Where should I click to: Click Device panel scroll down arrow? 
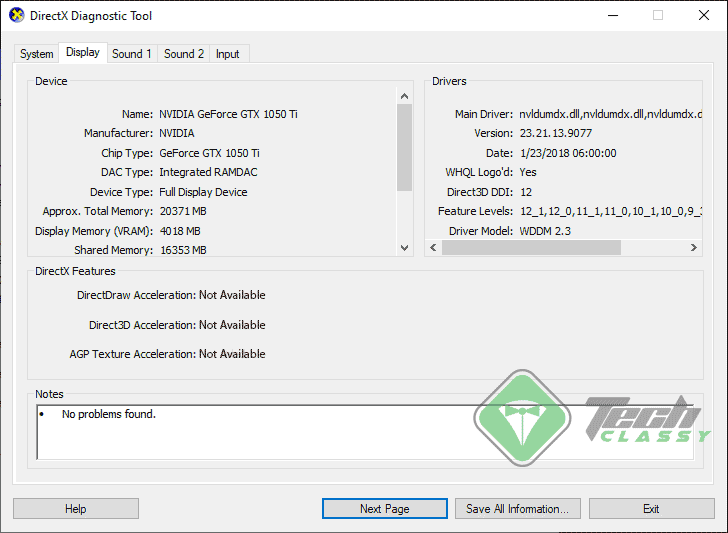[x=404, y=247]
